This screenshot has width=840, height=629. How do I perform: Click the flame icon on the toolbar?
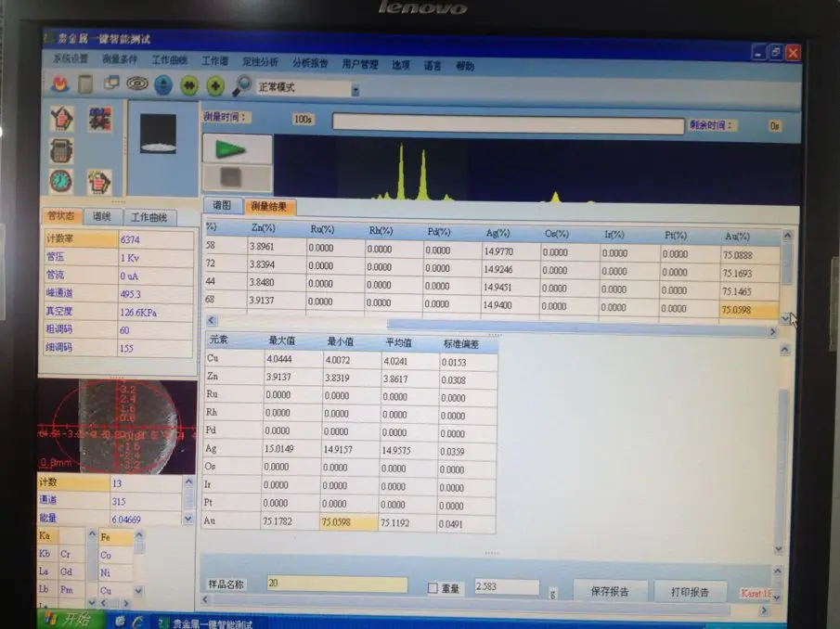click(x=59, y=85)
